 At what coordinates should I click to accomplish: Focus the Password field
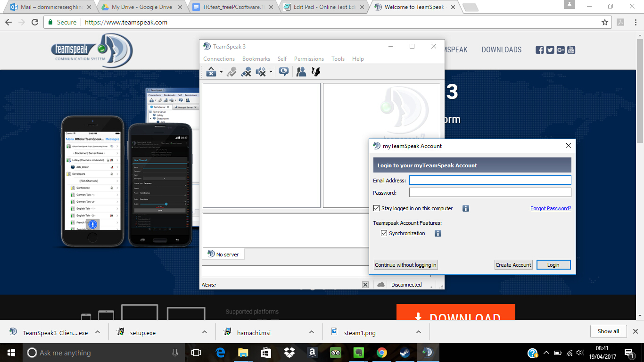(490, 192)
